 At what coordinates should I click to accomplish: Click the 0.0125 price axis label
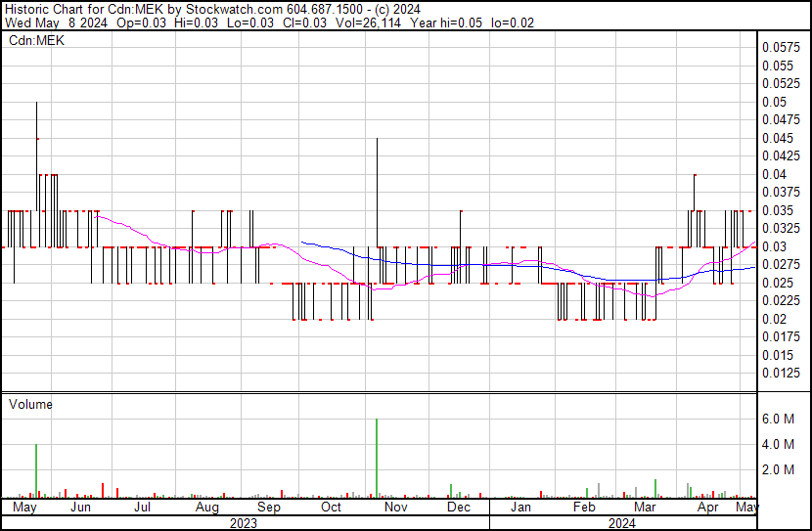pos(780,373)
